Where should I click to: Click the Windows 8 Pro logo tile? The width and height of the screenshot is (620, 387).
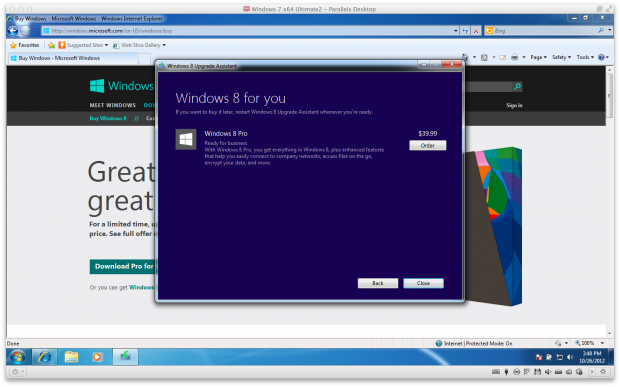pyautogui.click(x=186, y=139)
